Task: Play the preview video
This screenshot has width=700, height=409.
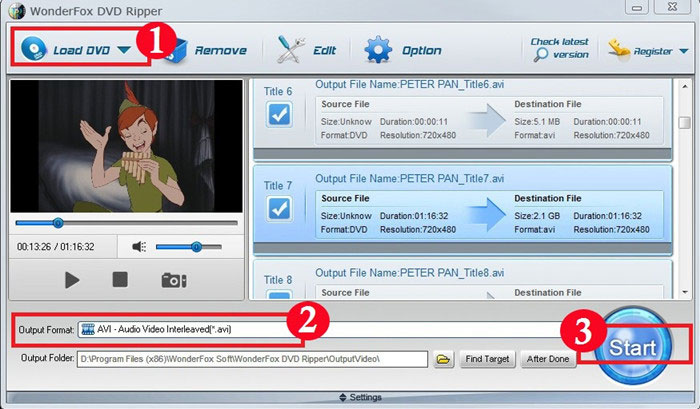Action: tap(72, 280)
